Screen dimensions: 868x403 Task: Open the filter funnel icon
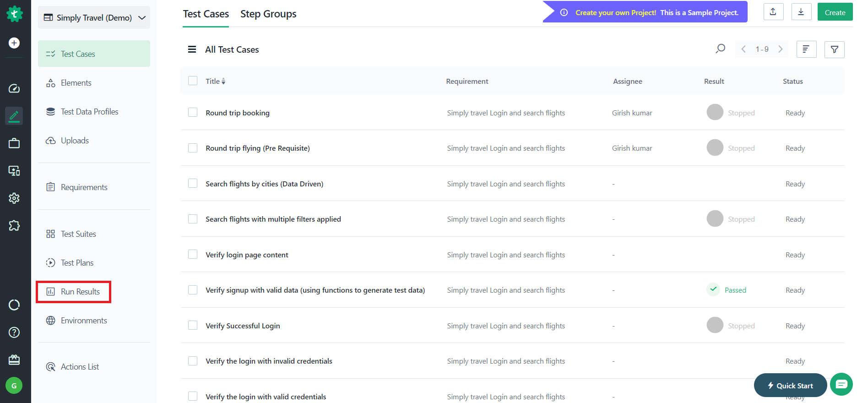(x=834, y=49)
